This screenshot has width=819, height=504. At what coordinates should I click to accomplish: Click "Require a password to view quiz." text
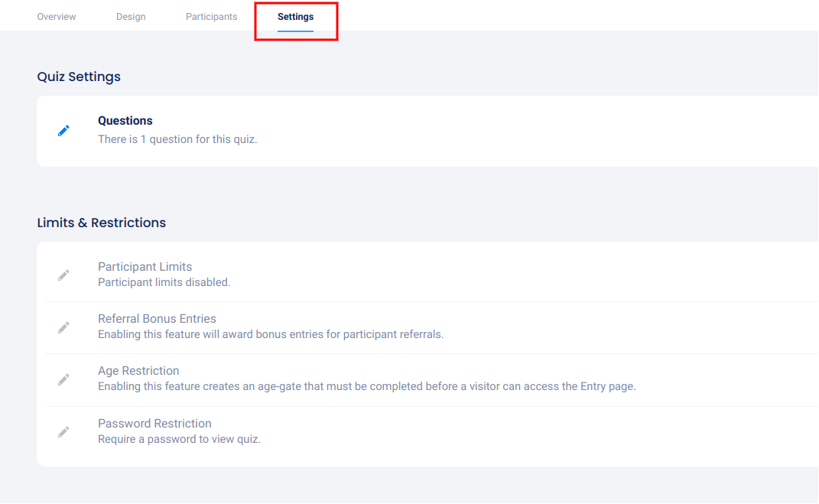[x=179, y=439]
